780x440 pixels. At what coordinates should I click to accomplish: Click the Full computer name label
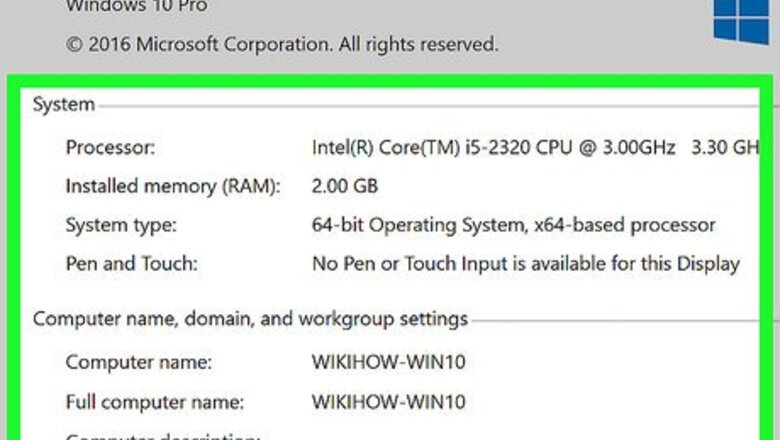pyautogui.click(x=155, y=402)
